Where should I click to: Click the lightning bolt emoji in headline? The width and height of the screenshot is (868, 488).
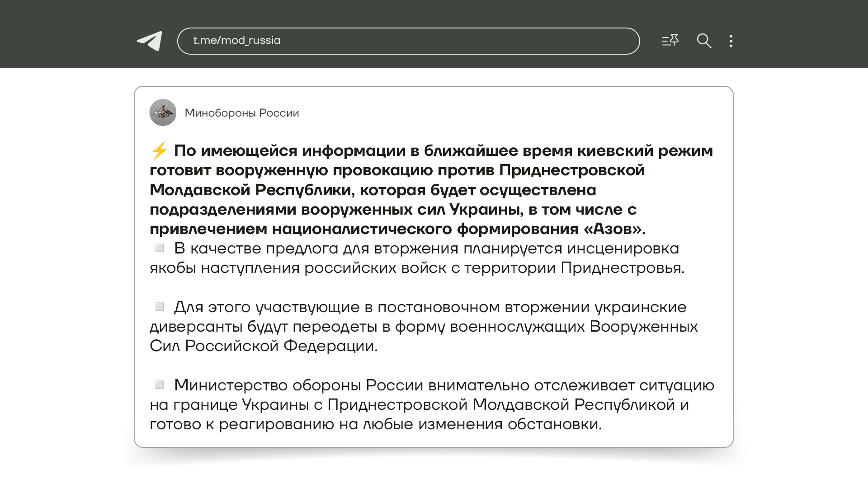[x=159, y=150]
